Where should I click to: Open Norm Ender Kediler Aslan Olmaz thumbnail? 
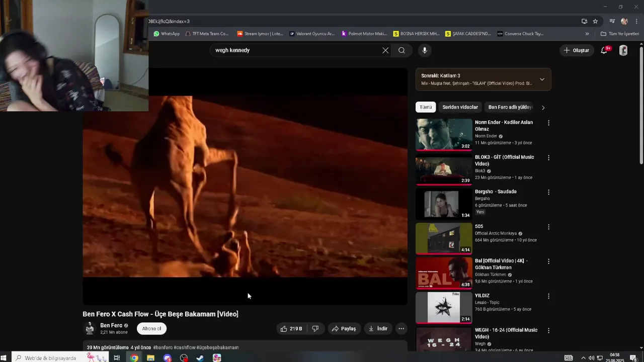(x=444, y=135)
